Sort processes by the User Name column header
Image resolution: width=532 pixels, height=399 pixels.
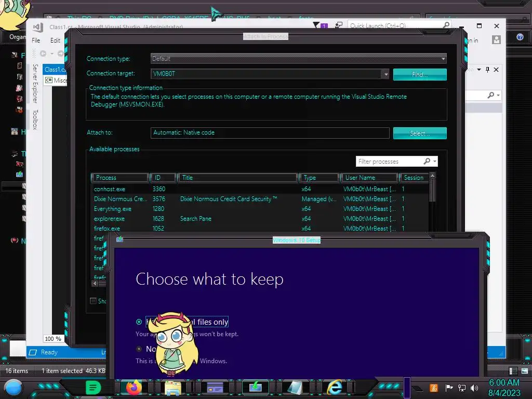tap(369, 178)
